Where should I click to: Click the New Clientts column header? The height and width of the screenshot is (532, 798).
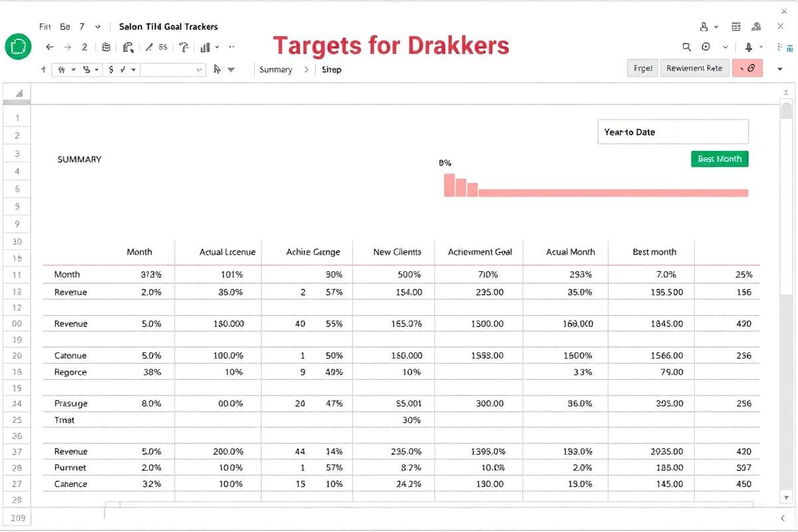(397, 252)
